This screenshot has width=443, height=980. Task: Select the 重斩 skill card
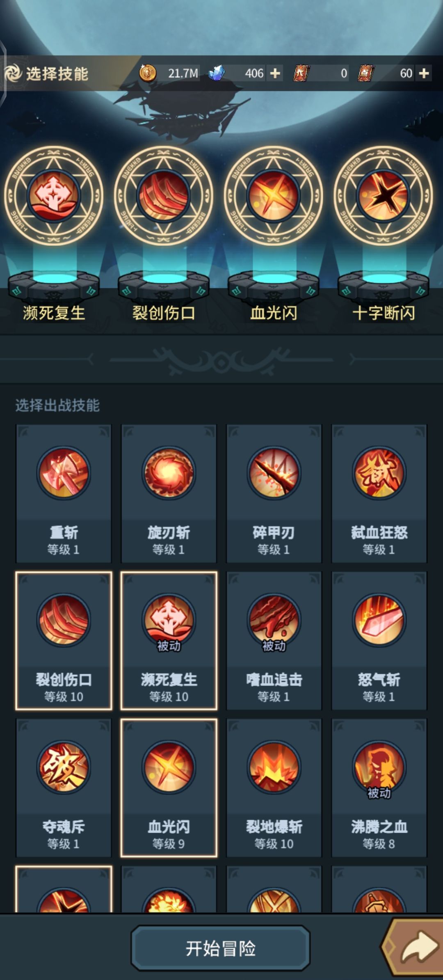click(64, 494)
